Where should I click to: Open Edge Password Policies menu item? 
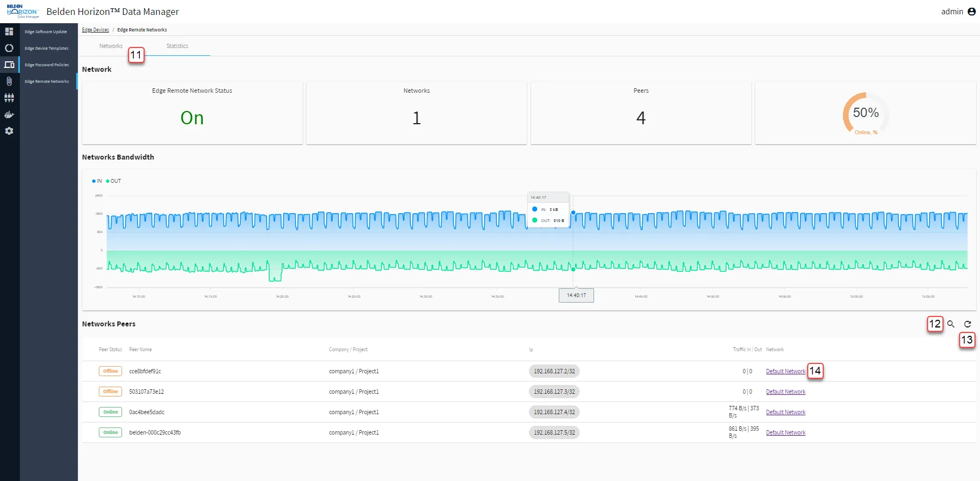tap(47, 65)
